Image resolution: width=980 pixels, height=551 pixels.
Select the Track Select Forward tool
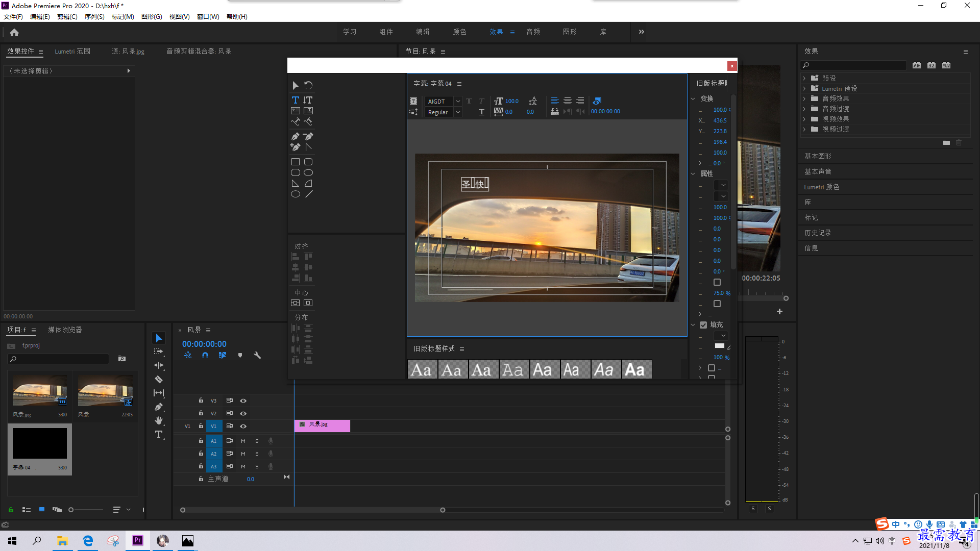[159, 352]
